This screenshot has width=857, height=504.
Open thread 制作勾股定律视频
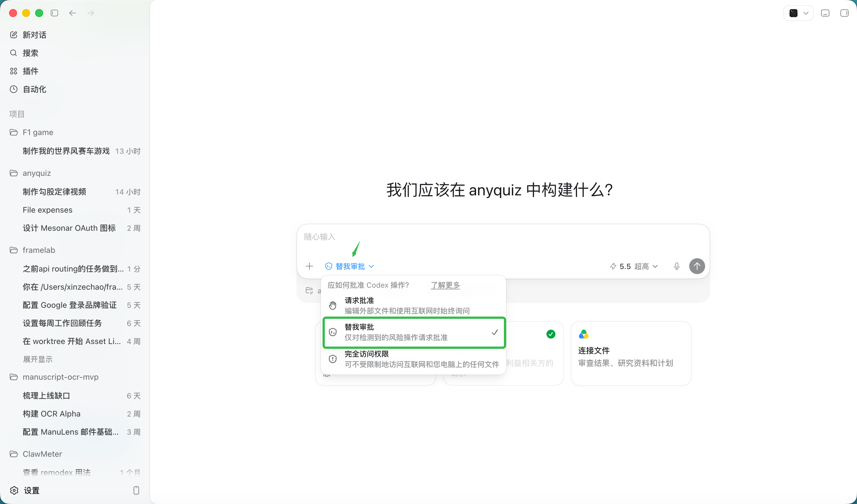tap(75, 192)
